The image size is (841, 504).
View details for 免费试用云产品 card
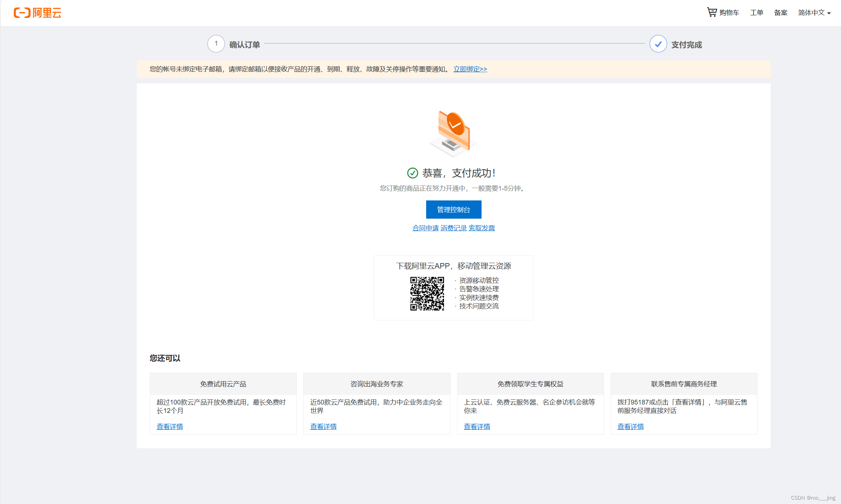click(x=170, y=426)
